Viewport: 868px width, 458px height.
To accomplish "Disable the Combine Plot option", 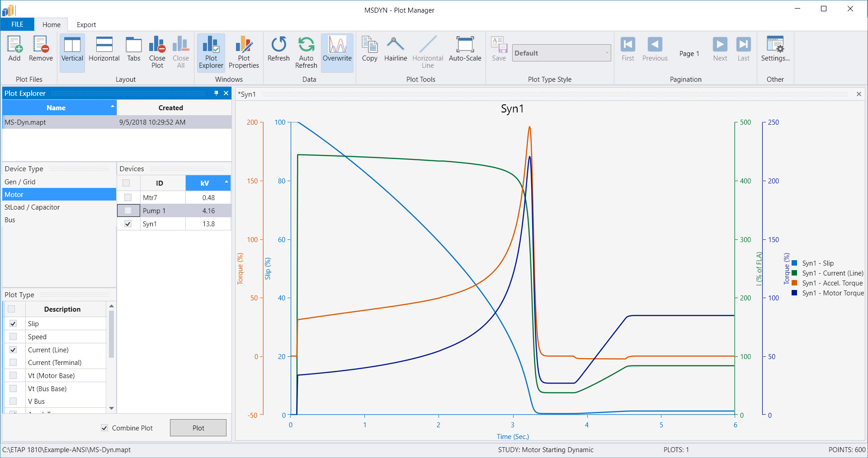I will coord(104,428).
